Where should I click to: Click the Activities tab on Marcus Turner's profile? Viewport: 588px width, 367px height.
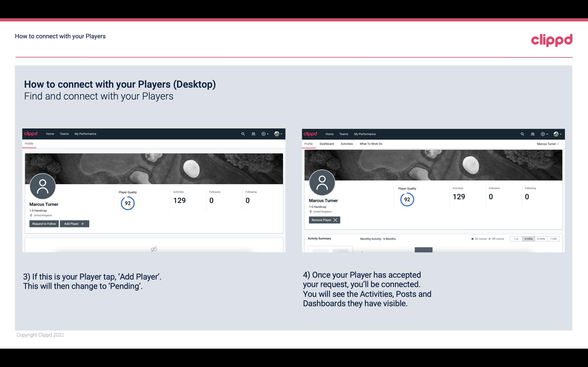347,144
